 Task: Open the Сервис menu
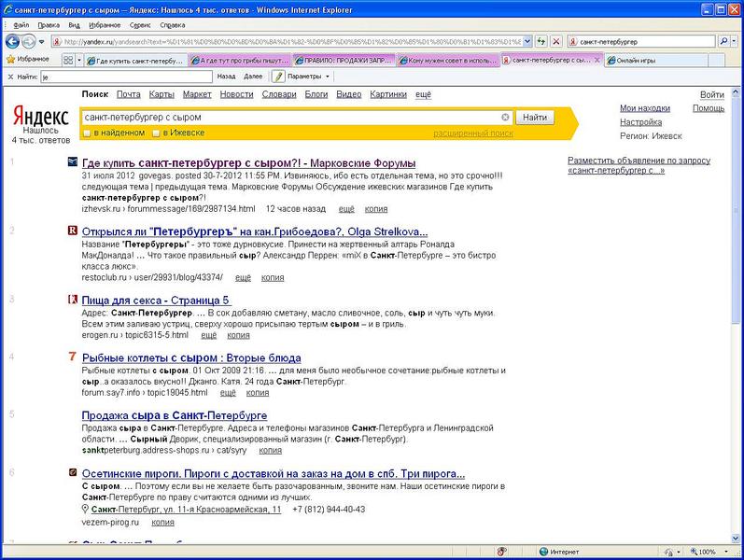click(x=140, y=25)
